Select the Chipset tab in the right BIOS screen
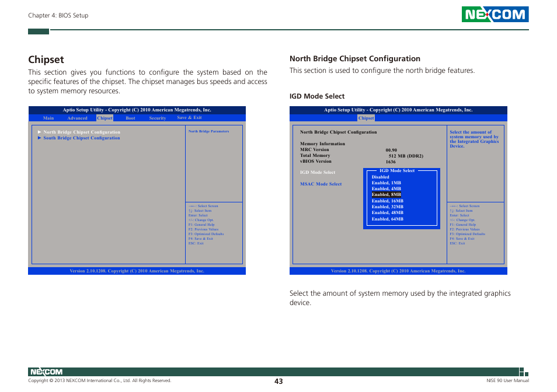The width and height of the screenshot is (557, 392). point(366,118)
